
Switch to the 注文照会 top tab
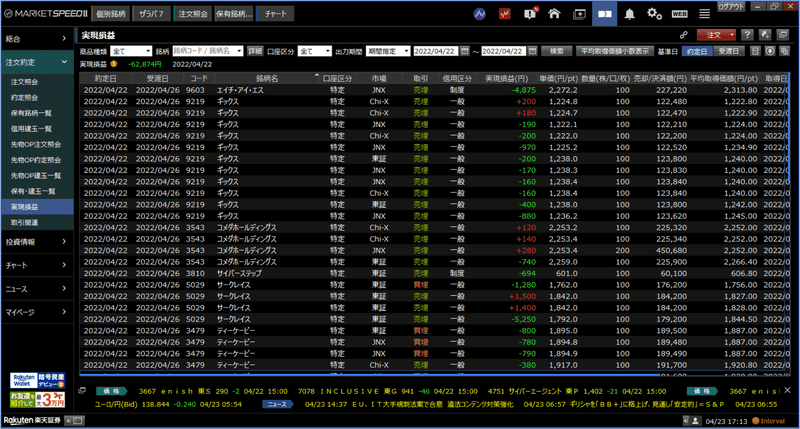tap(193, 14)
